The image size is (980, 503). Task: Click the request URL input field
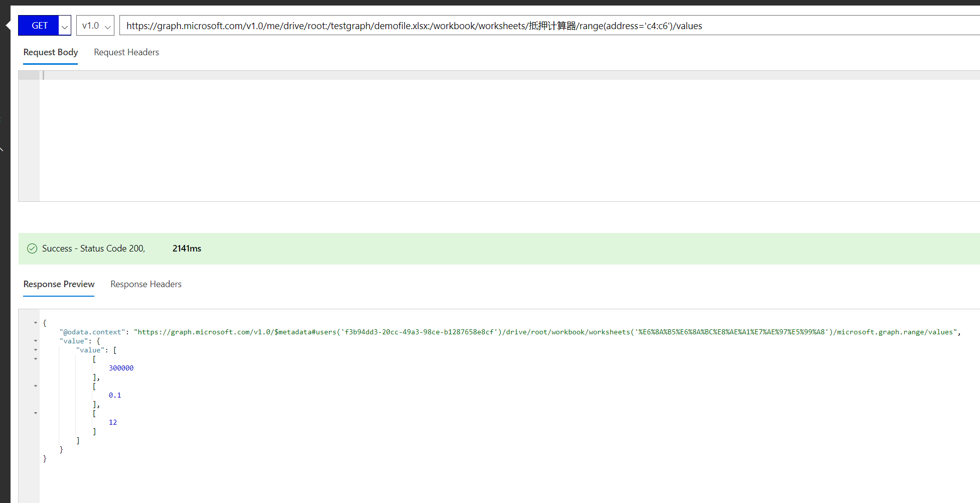point(502,26)
